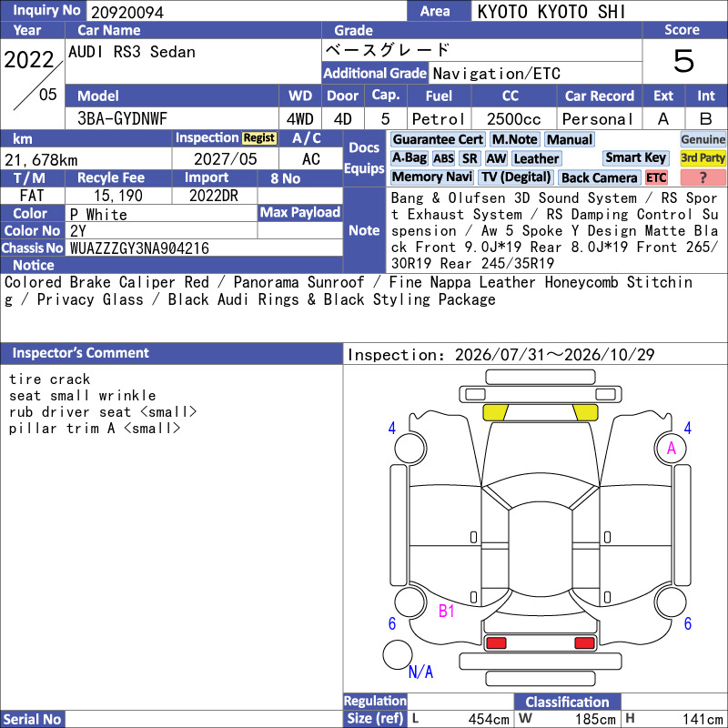Screen dimensions: 728x728
Task: Click the red ETC badge
Action: 656,177
